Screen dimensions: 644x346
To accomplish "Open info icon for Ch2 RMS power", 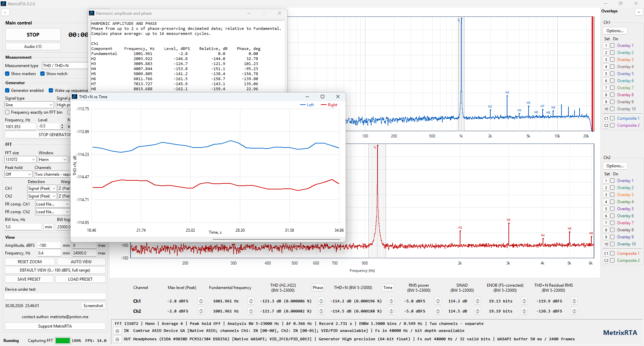I will click(438, 311).
